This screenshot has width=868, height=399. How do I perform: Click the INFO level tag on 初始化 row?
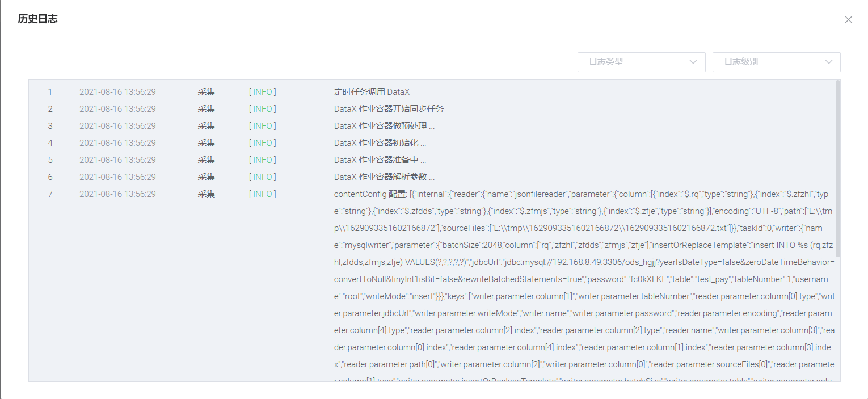coord(263,142)
